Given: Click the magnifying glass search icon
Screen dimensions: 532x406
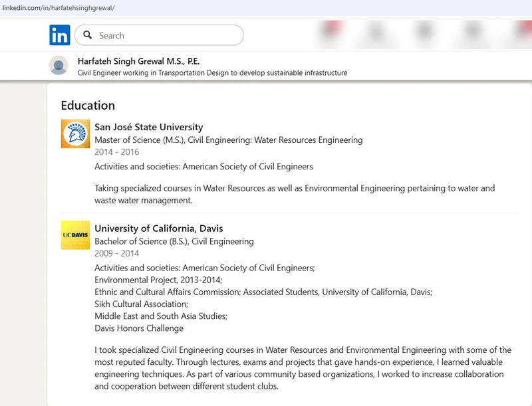Looking at the screenshot, I should (87, 35).
